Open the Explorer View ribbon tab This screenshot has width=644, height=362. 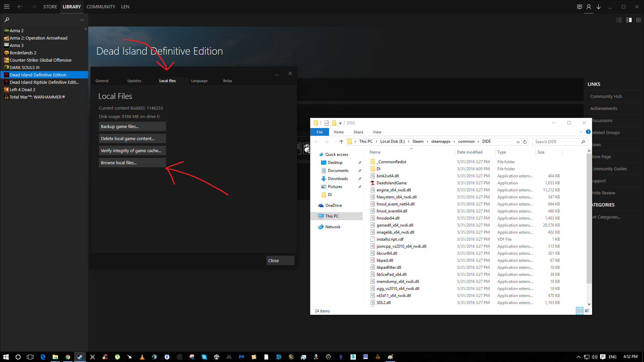(377, 132)
